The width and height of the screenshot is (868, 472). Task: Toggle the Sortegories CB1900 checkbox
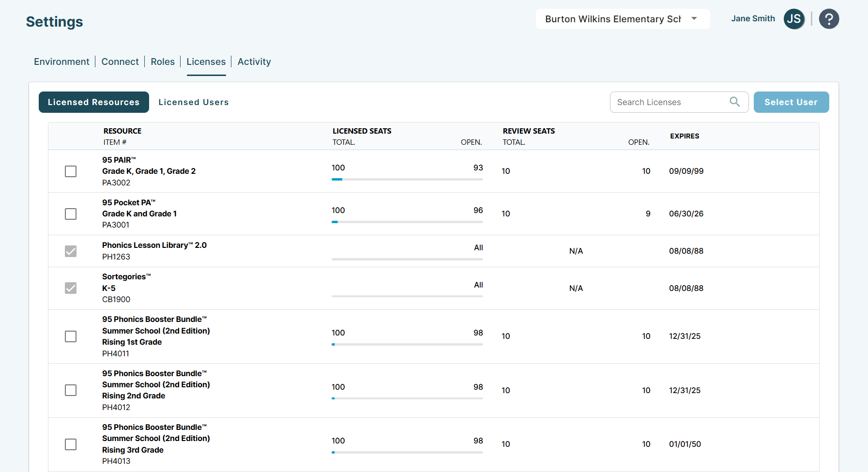pyautogui.click(x=71, y=288)
